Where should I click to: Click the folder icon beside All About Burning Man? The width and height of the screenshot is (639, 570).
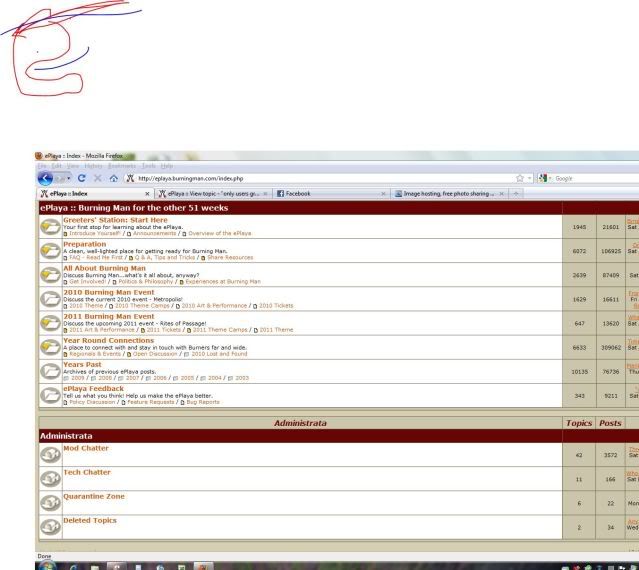(x=50, y=275)
